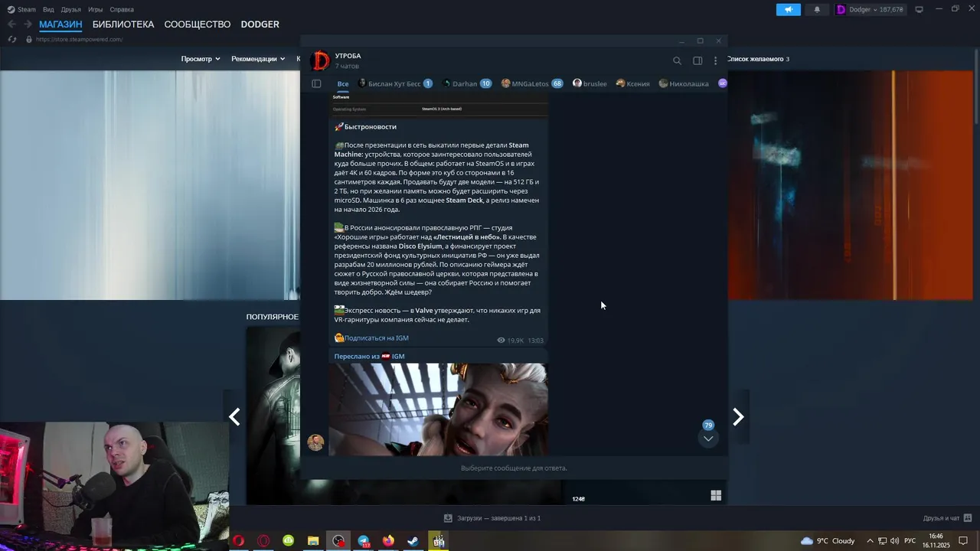Image resolution: width=980 pixels, height=551 pixels.
Task: Open Firefox from taskbar
Action: [x=388, y=541]
